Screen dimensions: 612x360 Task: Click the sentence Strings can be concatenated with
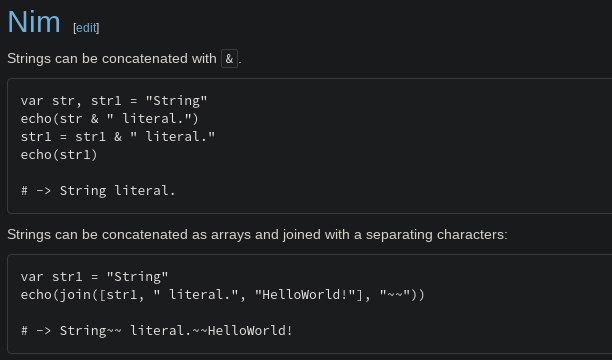click(x=112, y=59)
